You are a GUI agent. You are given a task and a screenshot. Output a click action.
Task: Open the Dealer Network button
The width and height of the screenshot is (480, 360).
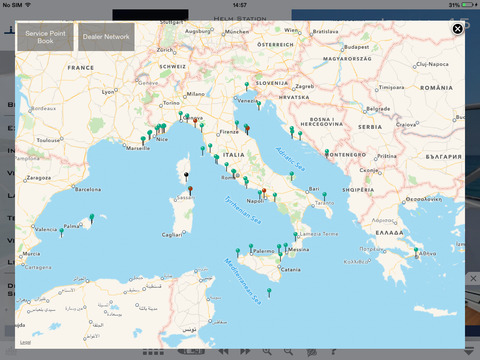(x=106, y=37)
